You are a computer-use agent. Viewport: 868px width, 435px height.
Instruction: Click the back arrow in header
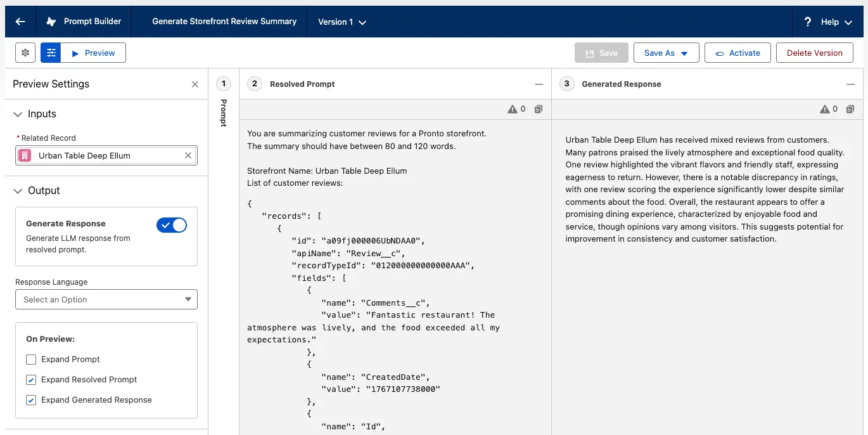(x=20, y=22)
